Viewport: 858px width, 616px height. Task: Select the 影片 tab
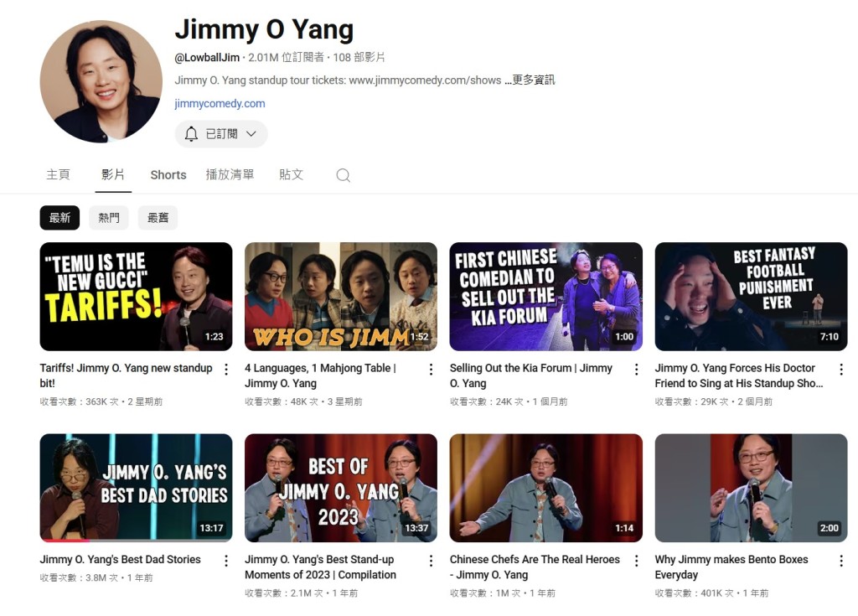point(113,174)
